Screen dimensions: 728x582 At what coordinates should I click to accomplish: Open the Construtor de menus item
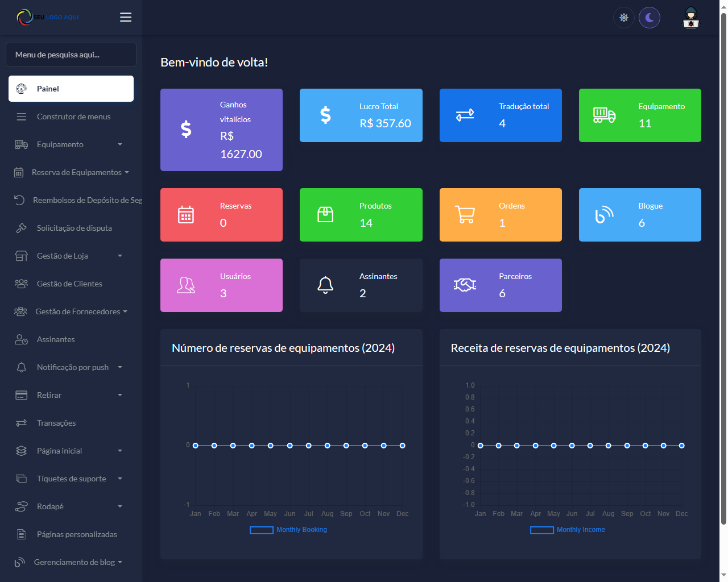pos(73,117)
